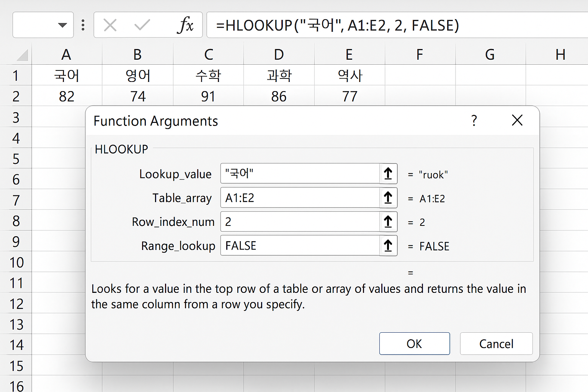Close the dialog using the X
Image resolution: width=588 pixels, height=392 pixels.
517,121
